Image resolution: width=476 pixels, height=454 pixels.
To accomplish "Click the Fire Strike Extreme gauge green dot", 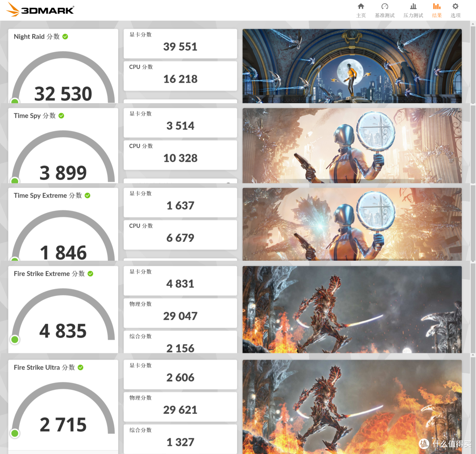I will (x=15, y=339).
